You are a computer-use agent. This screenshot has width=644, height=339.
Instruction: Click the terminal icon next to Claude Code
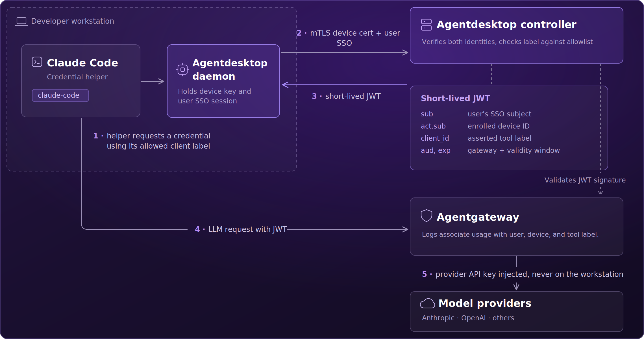coord(37,62)
